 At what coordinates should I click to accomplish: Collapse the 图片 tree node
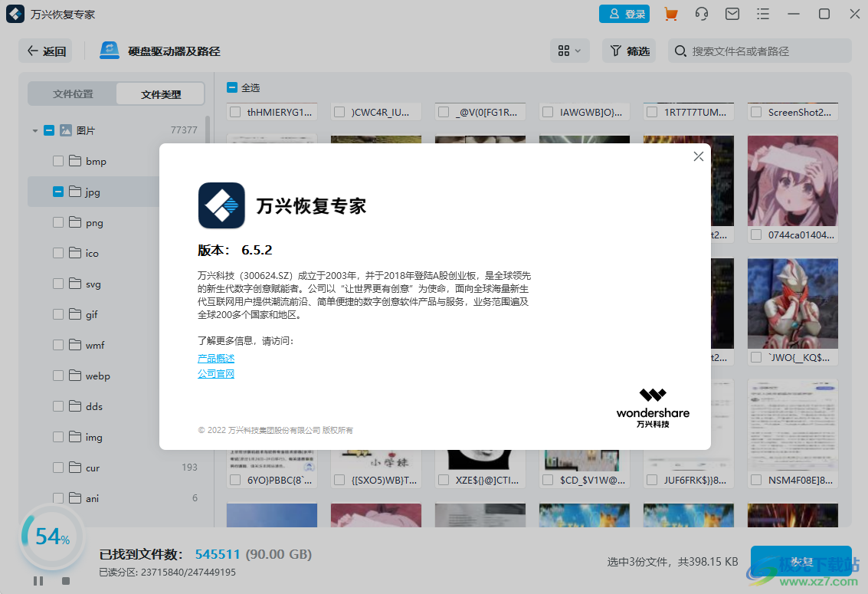35,130
